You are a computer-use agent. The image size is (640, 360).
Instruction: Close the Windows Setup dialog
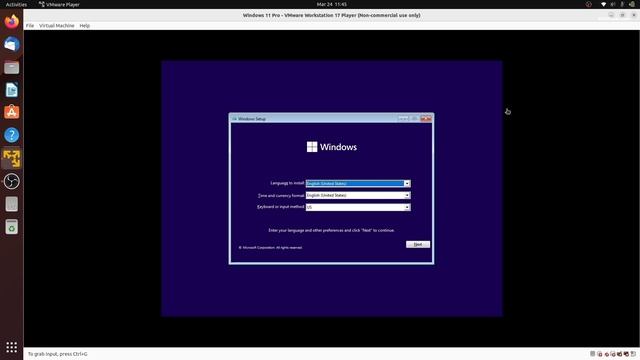426,118
